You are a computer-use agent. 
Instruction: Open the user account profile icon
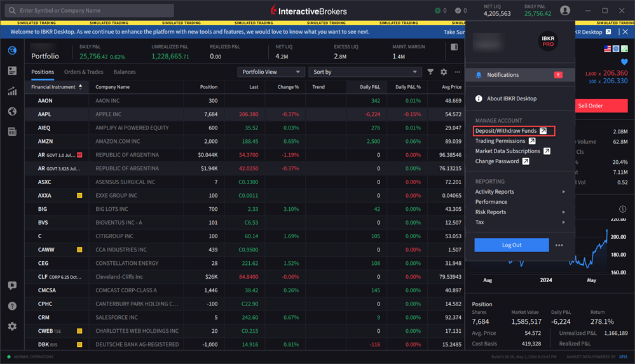[x=565, y=11]
